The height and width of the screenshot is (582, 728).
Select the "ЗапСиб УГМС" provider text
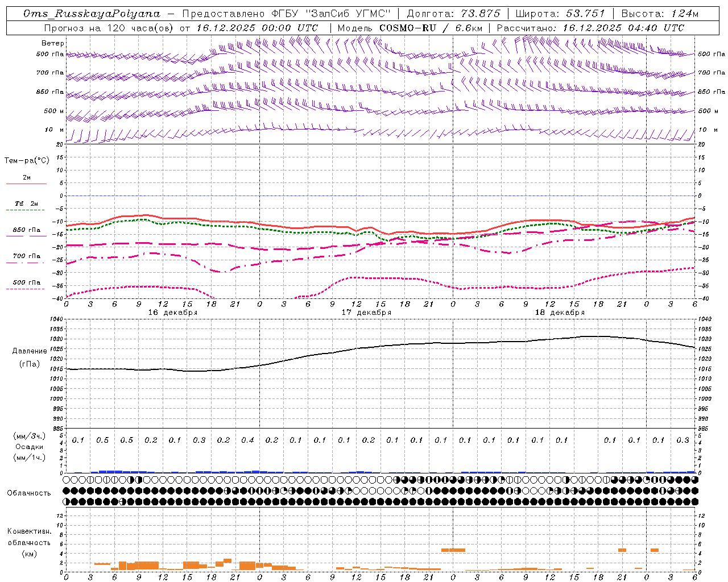tap(349, 14)
